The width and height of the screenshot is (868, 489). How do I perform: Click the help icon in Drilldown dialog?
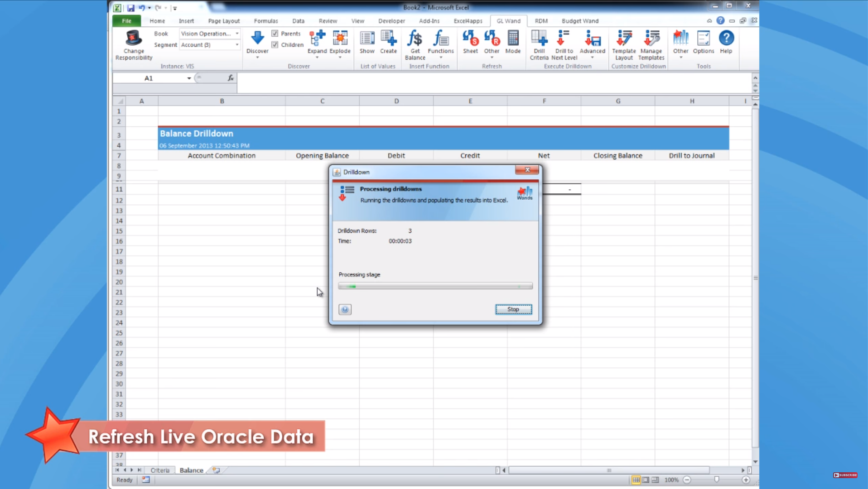point(345,310)
